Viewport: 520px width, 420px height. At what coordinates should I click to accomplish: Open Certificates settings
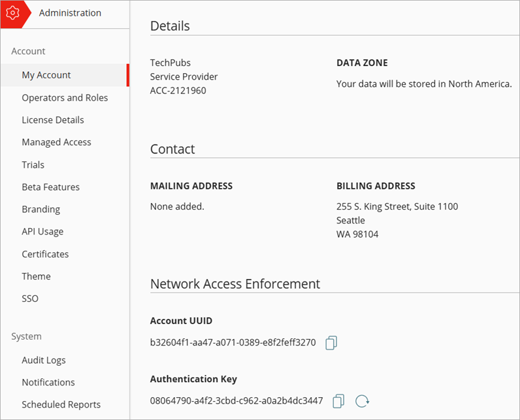45,254
